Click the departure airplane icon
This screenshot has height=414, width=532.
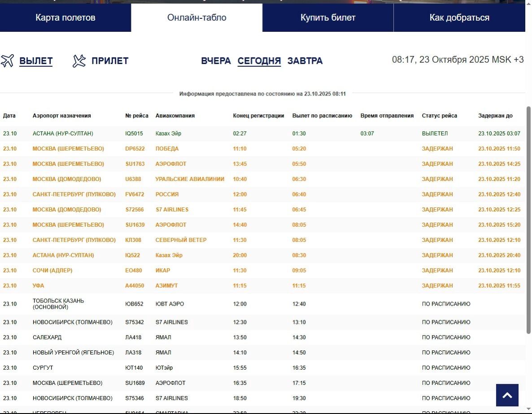[8, 61]
